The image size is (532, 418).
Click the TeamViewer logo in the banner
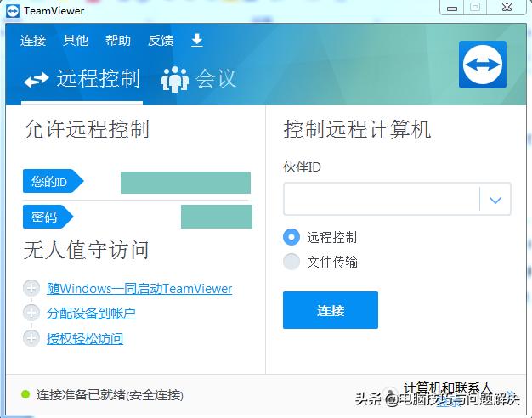pos(483,65)
